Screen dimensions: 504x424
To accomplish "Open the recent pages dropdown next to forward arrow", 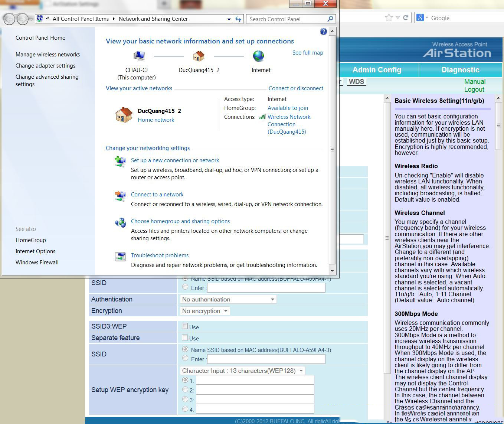I will click(x=31, y=19).
